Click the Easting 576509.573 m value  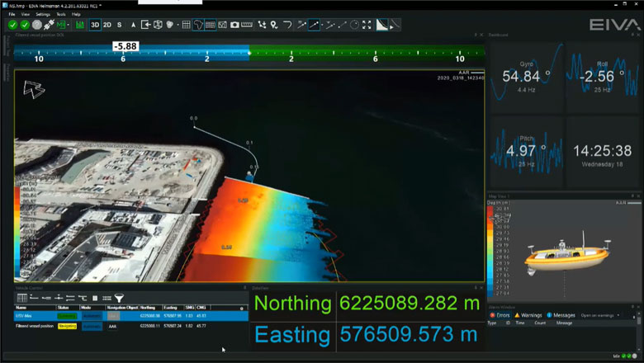point(409,335)
